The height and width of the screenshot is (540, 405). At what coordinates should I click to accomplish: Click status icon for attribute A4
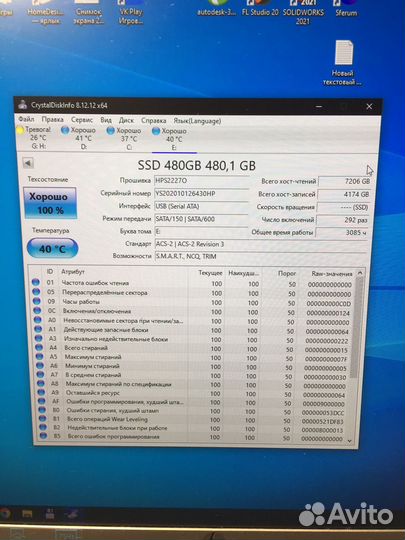coord(39,347)
